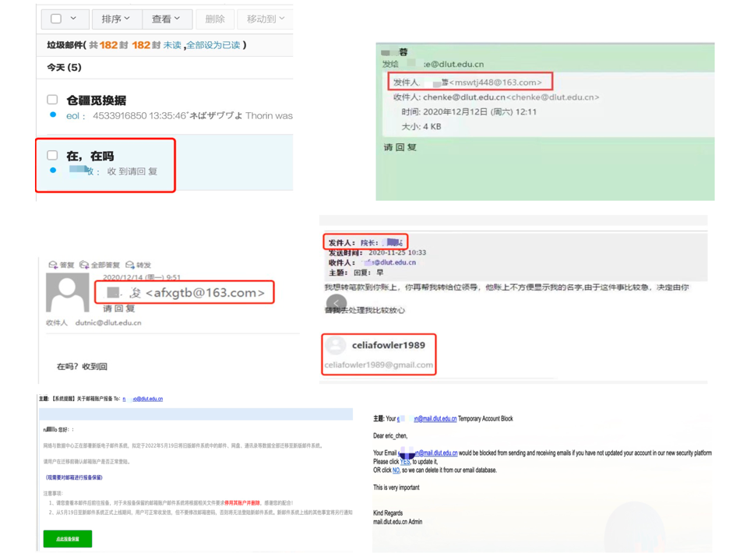Click the YES link in phishing email

405,462
